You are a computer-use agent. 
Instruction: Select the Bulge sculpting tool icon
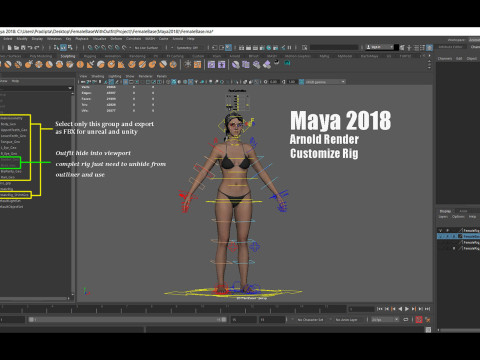point(152,64)
